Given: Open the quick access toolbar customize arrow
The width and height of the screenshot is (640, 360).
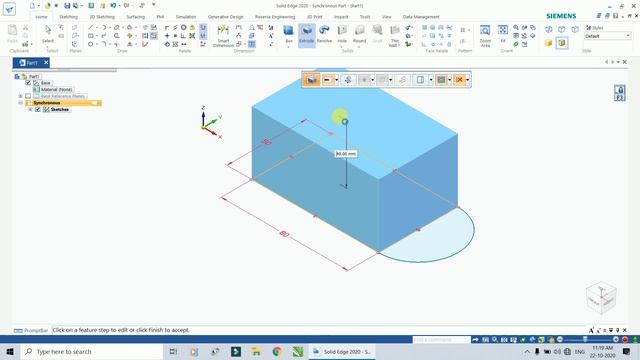Looking at the screenshot, I should [153, 5].
